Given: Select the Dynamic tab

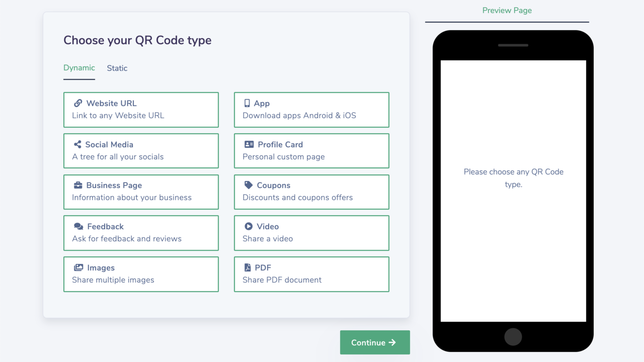Looking at the screenshot, I should coord(79,68).
